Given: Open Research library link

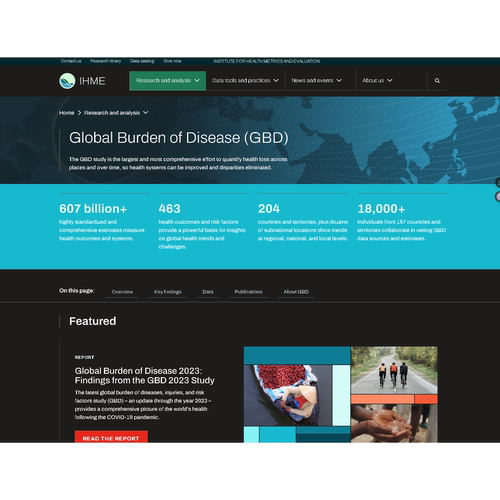Looking at the screenshot, I should tap(105, 61).
